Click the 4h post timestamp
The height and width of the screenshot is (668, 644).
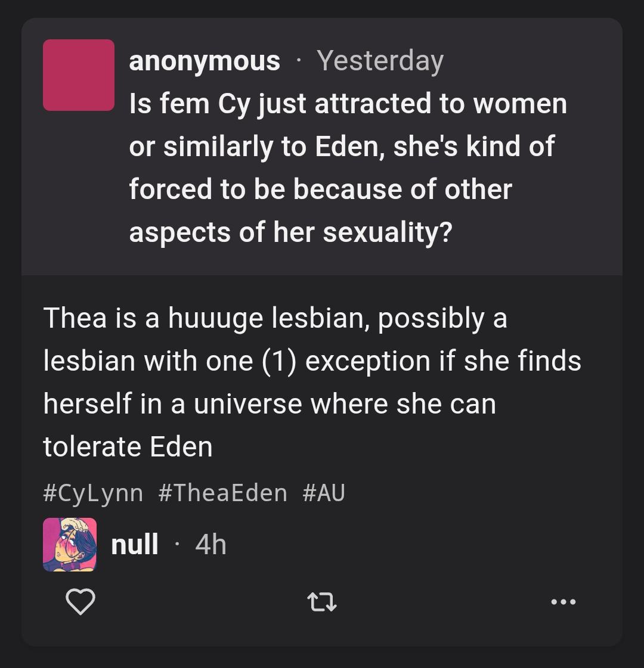(x=210, y=545)
